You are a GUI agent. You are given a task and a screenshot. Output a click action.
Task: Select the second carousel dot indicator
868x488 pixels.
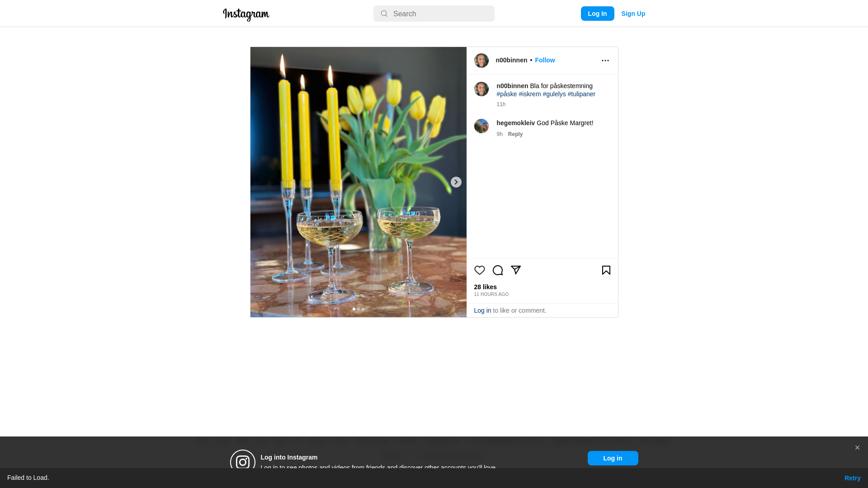tap(359, 310)
